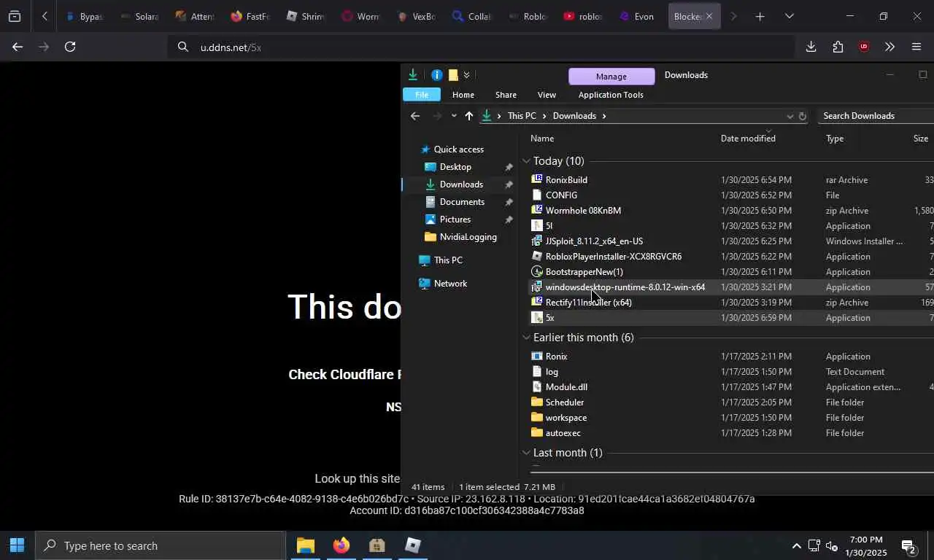Open Desktop in Quick access
This screenshot has height=560, width=934.
(x=455, y=167)
